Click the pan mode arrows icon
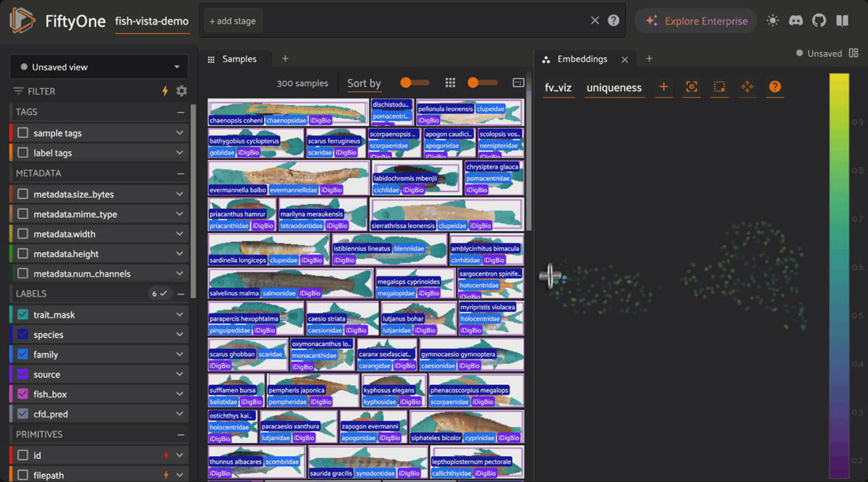This screenshot has height=482, width=868. (x=747, y=87)
